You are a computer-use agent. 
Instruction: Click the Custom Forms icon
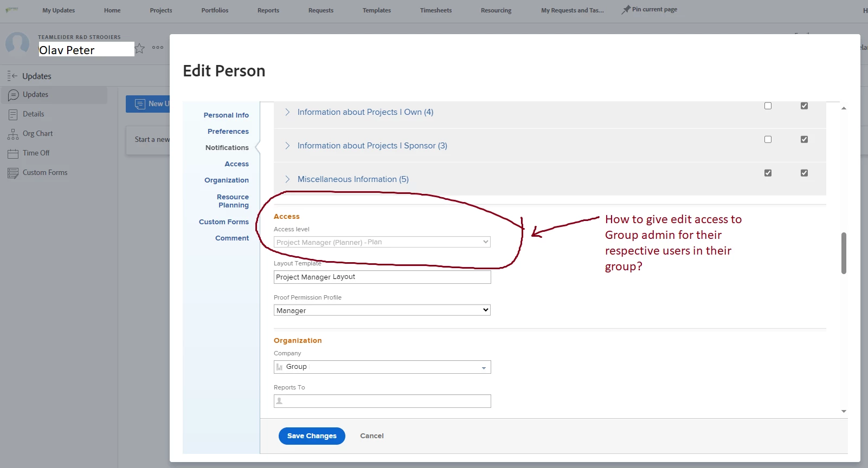pos(13,173)
